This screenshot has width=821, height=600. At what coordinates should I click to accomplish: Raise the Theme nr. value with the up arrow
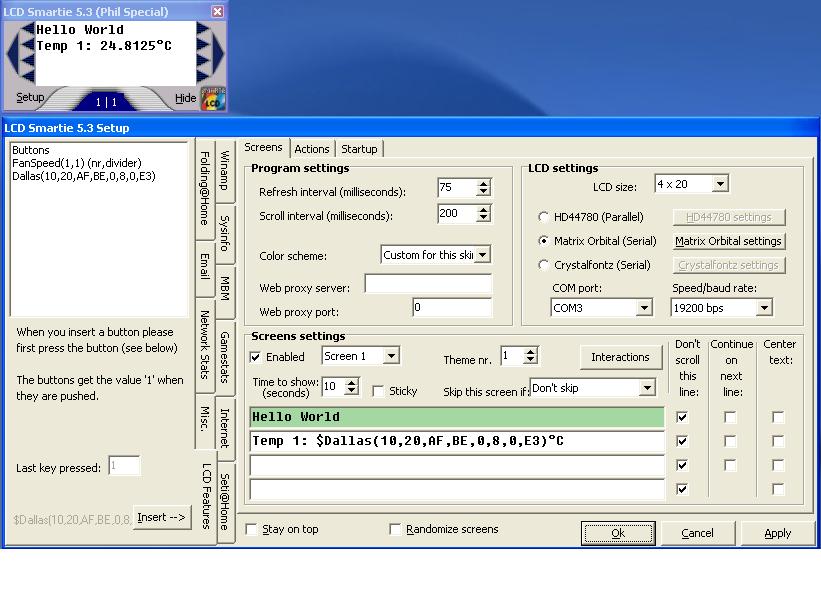[x=531, y=352]
